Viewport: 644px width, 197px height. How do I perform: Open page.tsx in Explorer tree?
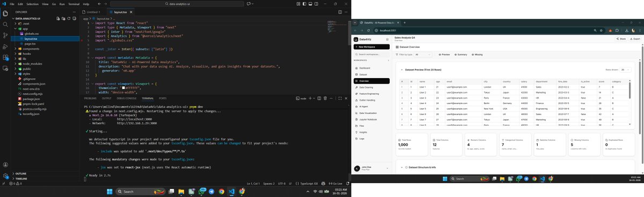pyautogui.click(x=30, y=44)
